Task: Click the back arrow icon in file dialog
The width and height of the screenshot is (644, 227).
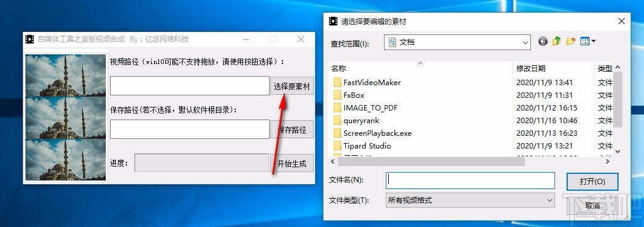Action: [x=543, y=42]
